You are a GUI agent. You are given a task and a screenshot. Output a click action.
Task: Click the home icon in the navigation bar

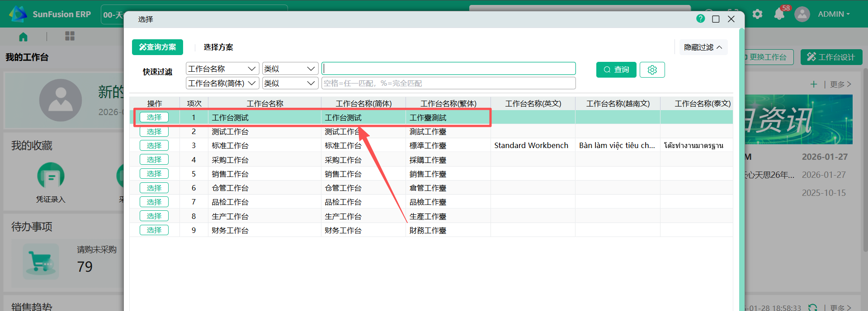click(23, 37)
